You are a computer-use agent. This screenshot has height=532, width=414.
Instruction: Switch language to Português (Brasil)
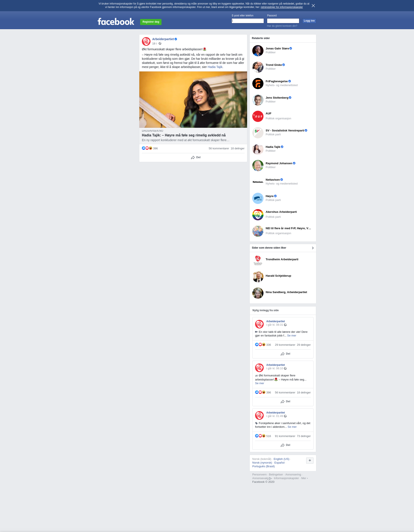[263, 466]
